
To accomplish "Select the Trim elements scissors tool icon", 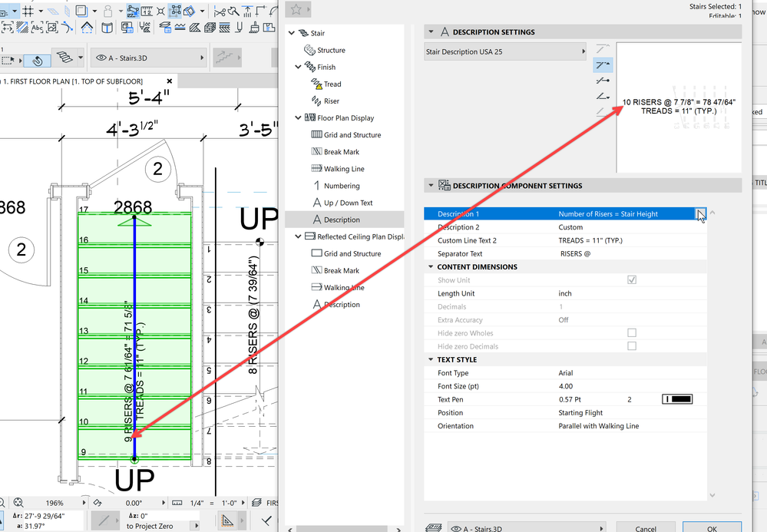I will [218, 12].
